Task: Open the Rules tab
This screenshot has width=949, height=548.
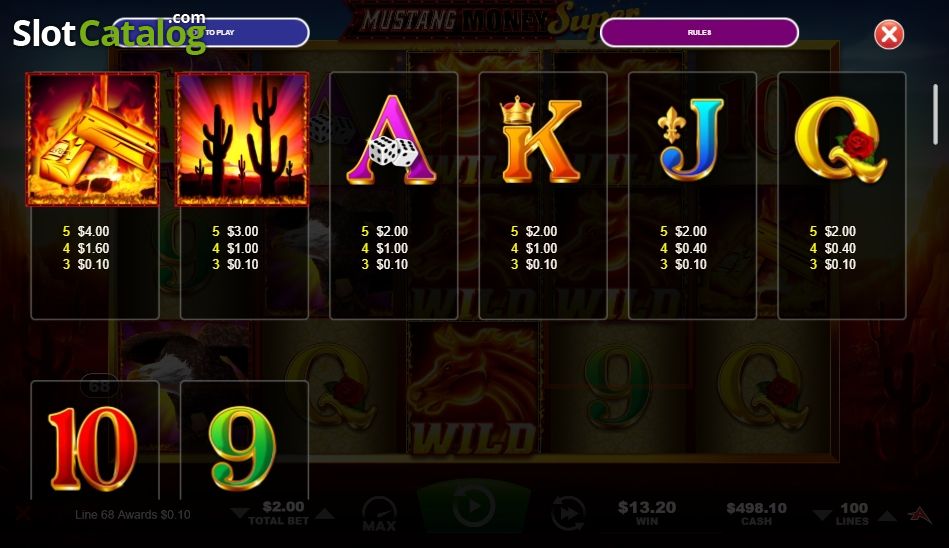Action: tap(699, 32)
